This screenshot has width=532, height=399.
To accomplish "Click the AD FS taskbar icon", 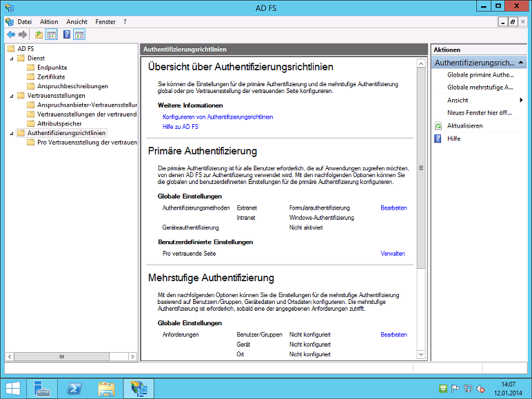I will [139, 388].
